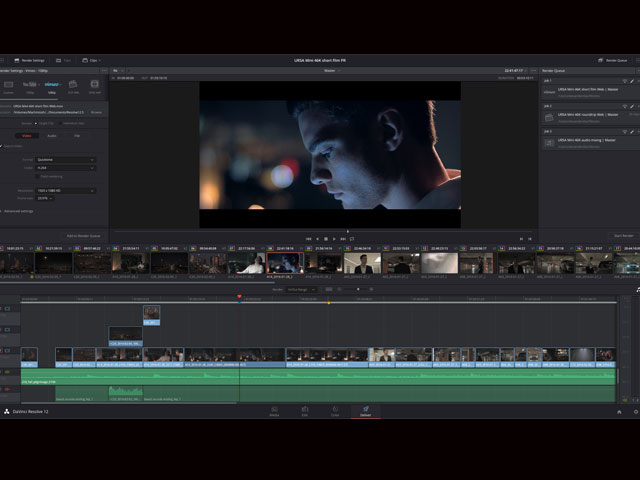Select the Individual clips render option
Viewport: 640px width, 480px height.
coord(72,123)
